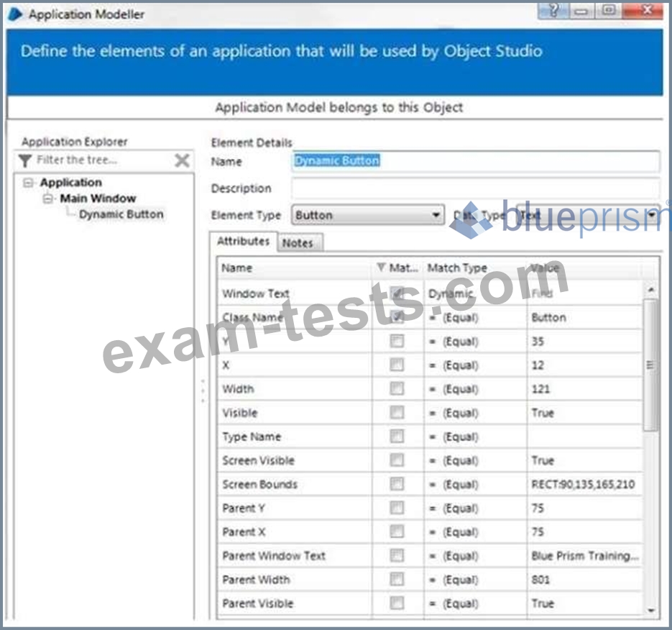Click the attributes scrollbar up arrow

[651, 291]
